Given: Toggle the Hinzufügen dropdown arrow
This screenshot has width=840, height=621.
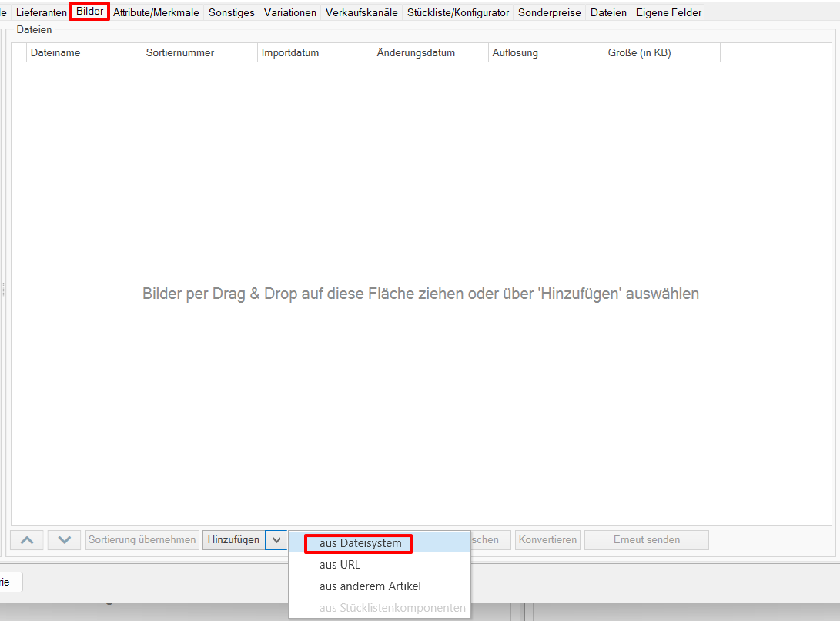Looking at the screenshot, I should [276, 540].
